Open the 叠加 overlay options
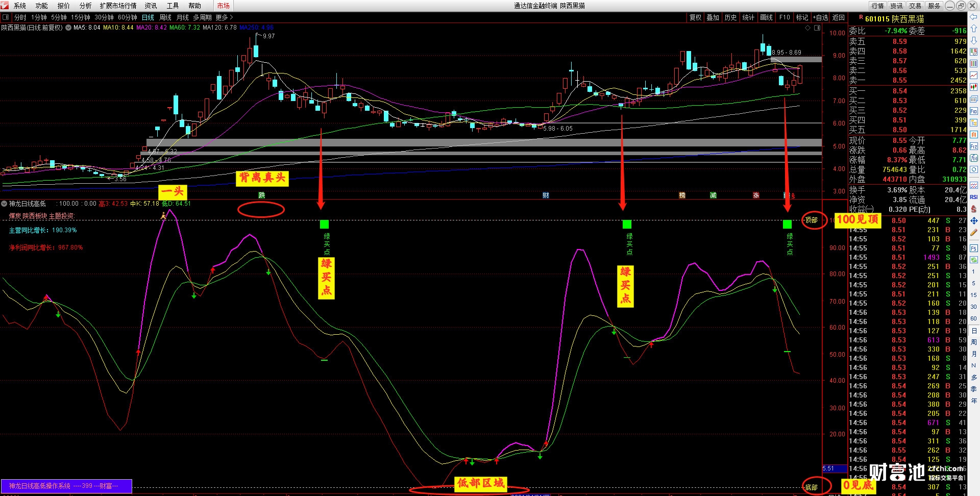 point(713,17)
